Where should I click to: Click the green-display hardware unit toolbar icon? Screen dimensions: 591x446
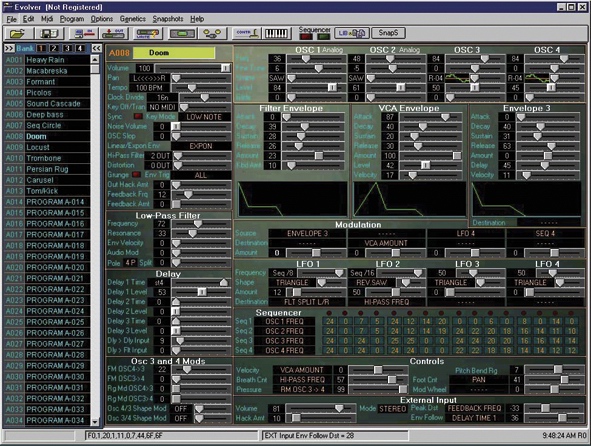click(182, 34)
